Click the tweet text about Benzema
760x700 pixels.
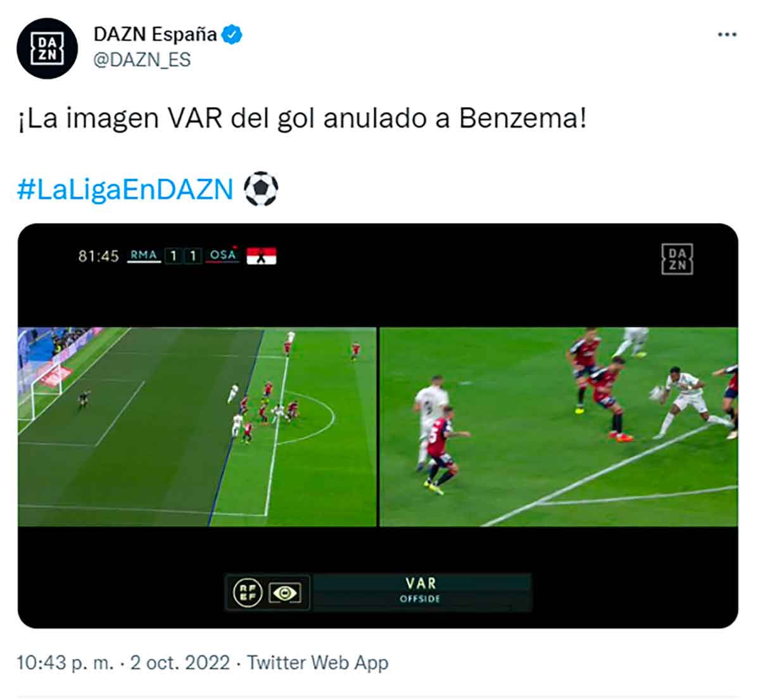pyautogui.click(x=302, y=118)
